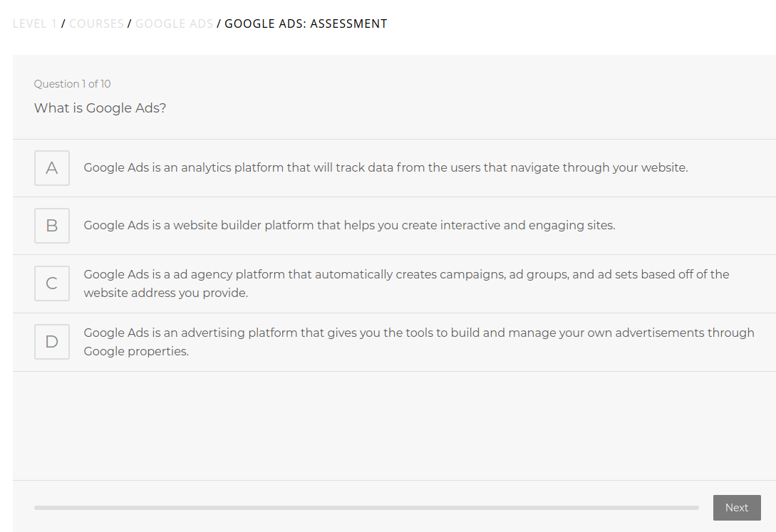Click the slash separator after LEVEL 1
Screen dimensions: 776x532
[x=63, y=24]
